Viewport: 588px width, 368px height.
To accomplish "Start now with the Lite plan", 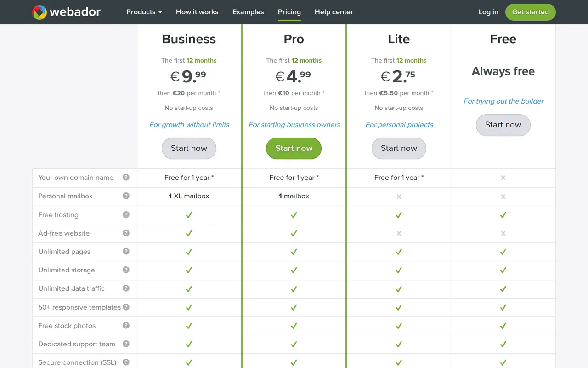I will (x=399, y=148).
